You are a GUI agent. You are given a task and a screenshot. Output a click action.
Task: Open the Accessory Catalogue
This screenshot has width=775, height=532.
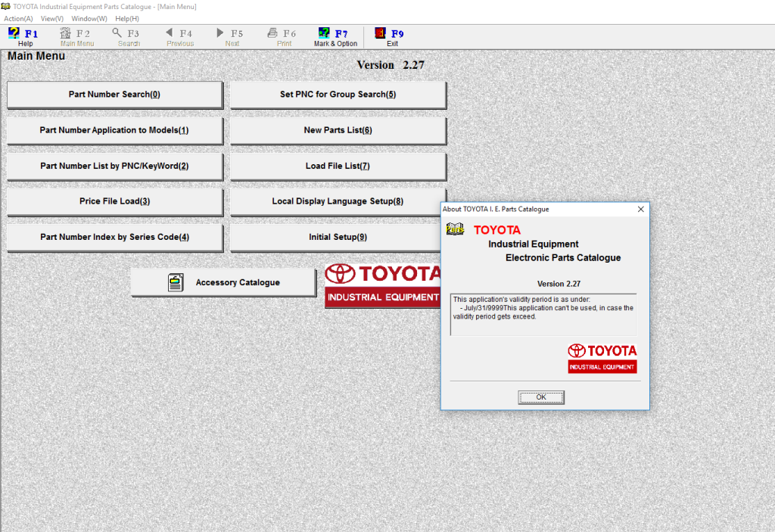(x=223, y=282)
